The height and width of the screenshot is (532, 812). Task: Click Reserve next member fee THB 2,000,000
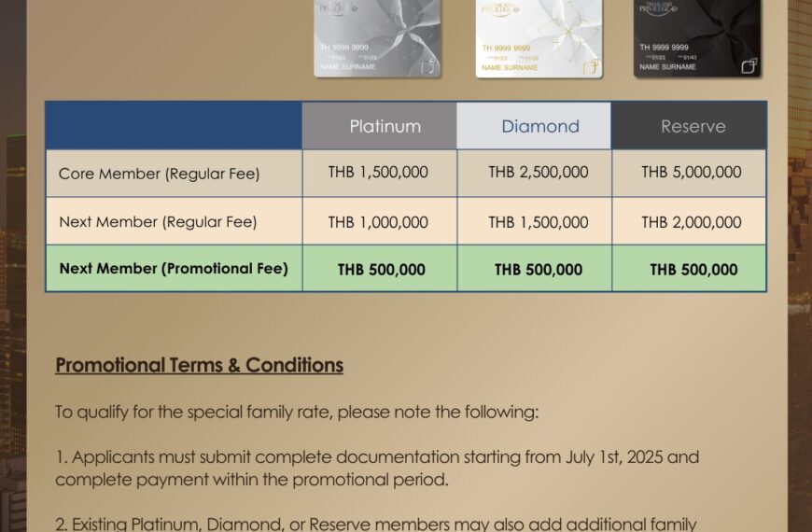coord(692,222)
